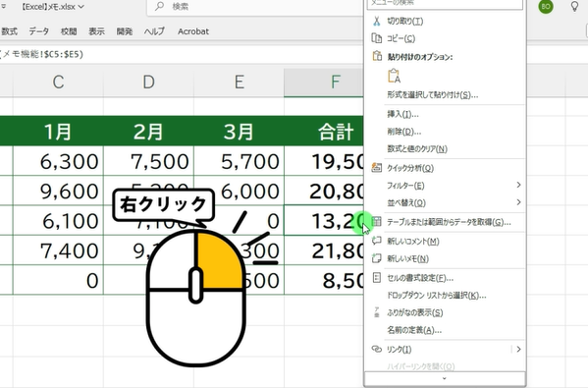Choose 名前の定義(A)... entry
This screenshot has width=588, height=388.
(414, 330)
